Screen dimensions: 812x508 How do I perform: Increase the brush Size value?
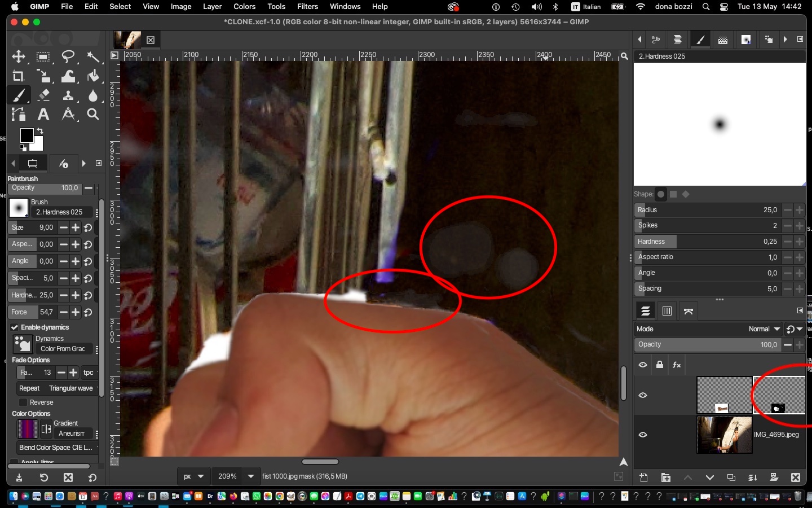pyautogui.click(x=76, y=227)
